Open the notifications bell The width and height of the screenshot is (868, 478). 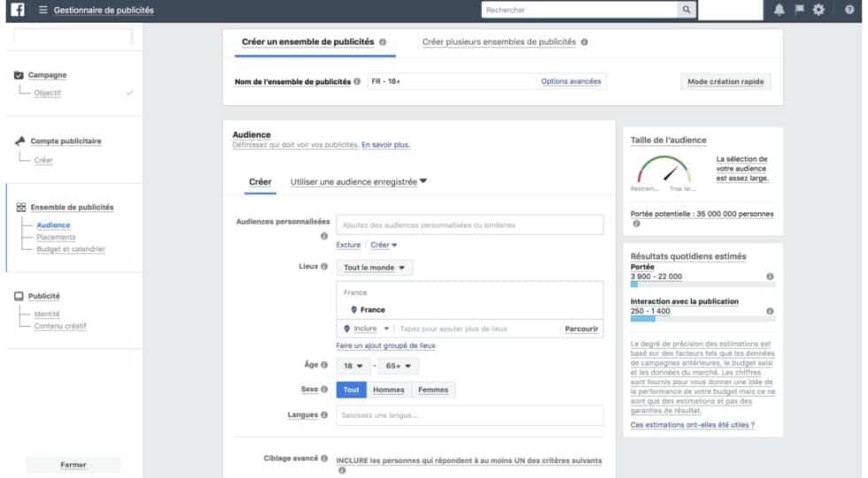click(779, 10)
